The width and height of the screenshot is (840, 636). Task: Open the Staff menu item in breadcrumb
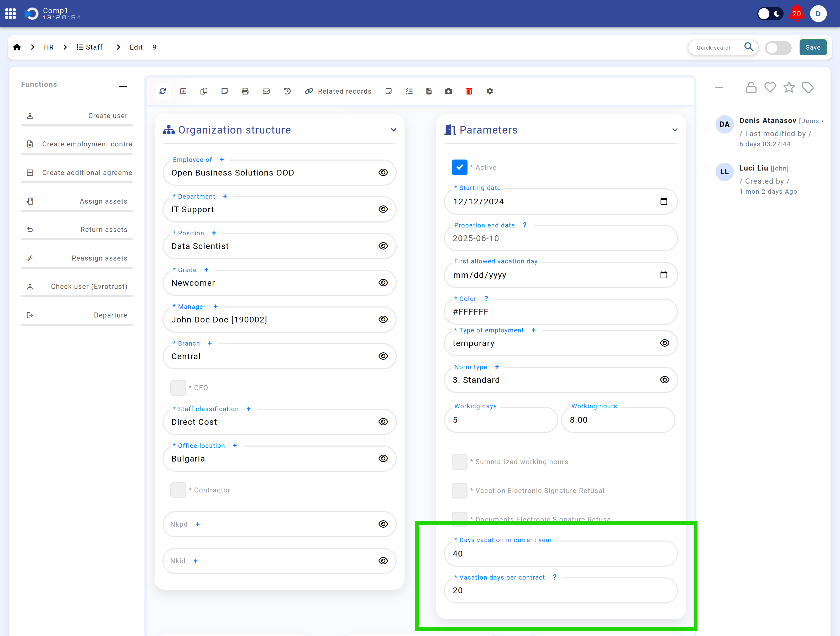(94, 47)
